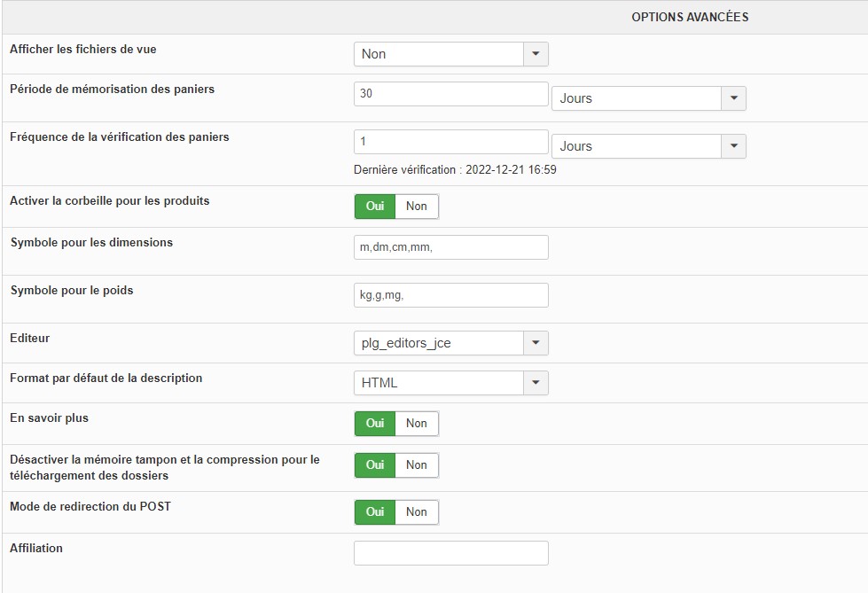Open the description default format HTML dropdown
This screenshot has width=868, height=593.
pyautogui.click(x=450, y=383)
